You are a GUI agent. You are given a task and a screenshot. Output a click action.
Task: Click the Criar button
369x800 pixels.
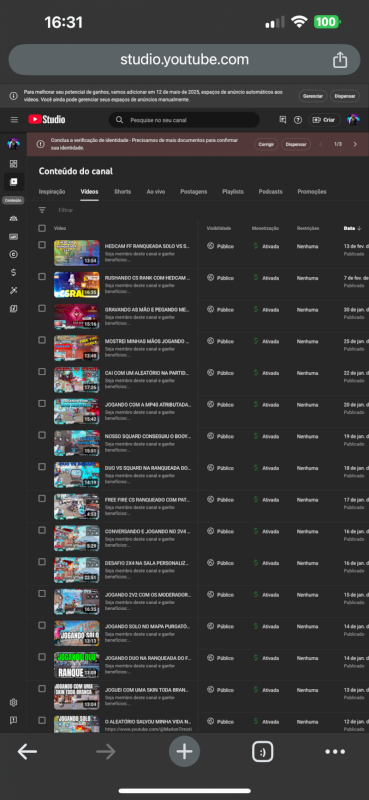click(324, 120)
